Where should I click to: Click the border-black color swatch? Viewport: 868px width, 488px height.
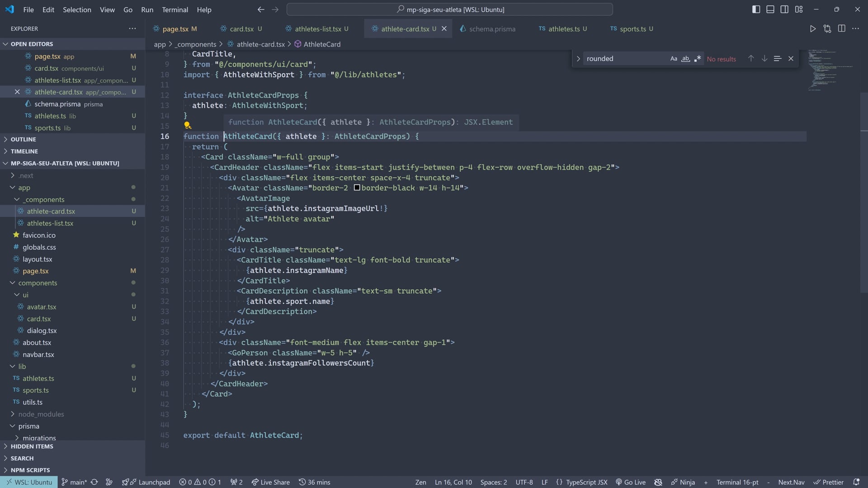(357, 188)
